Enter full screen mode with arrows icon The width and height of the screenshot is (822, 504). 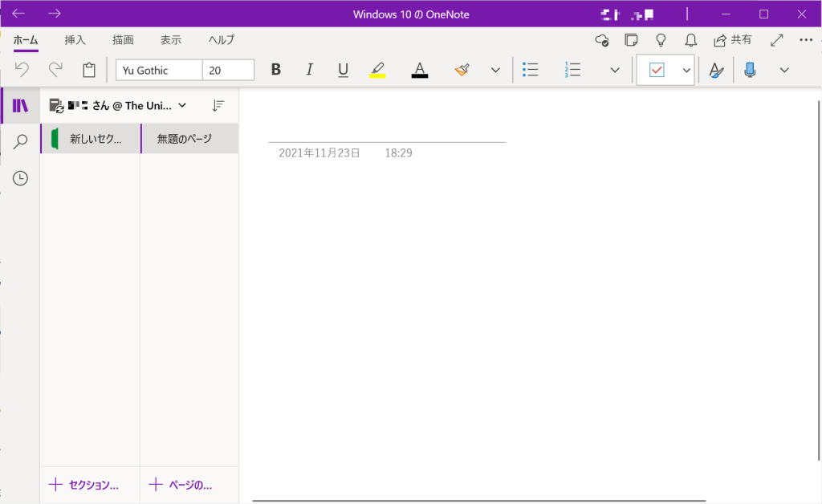777,40
